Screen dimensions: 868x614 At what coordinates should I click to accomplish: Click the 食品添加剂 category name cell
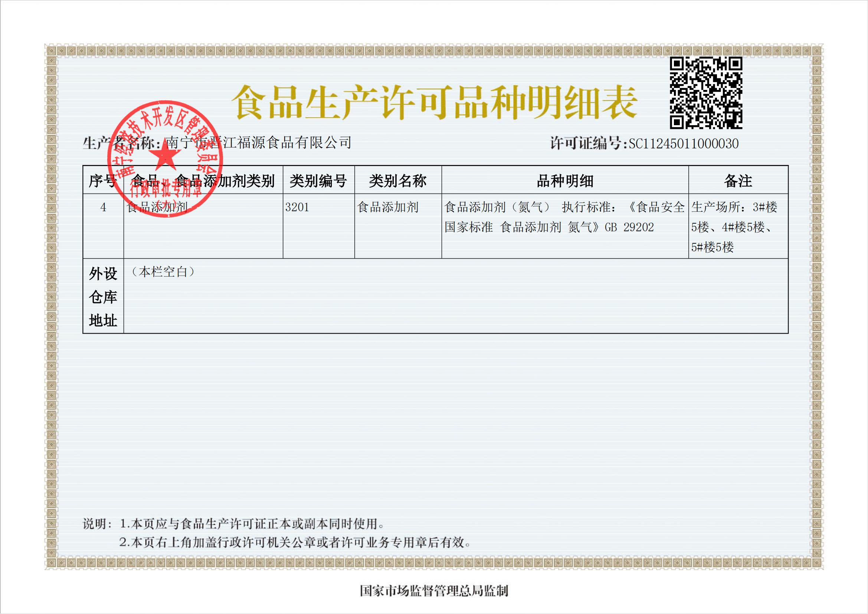(388, 207)
